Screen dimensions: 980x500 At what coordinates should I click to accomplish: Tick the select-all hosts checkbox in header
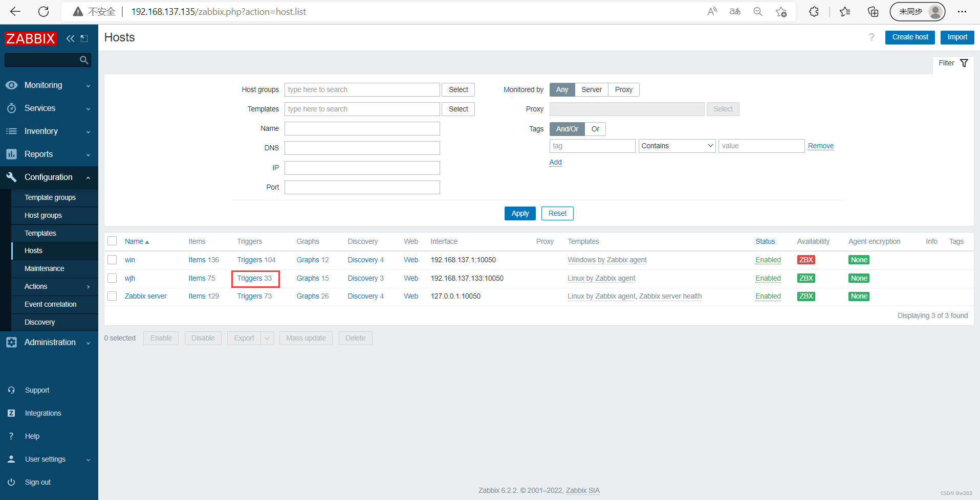(x=112, y=241)
